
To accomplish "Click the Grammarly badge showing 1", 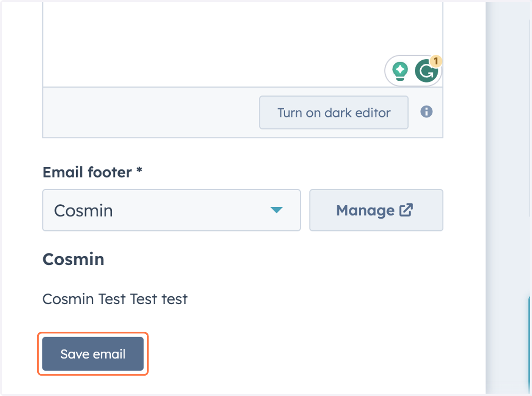I will click(x=436, y=61).
